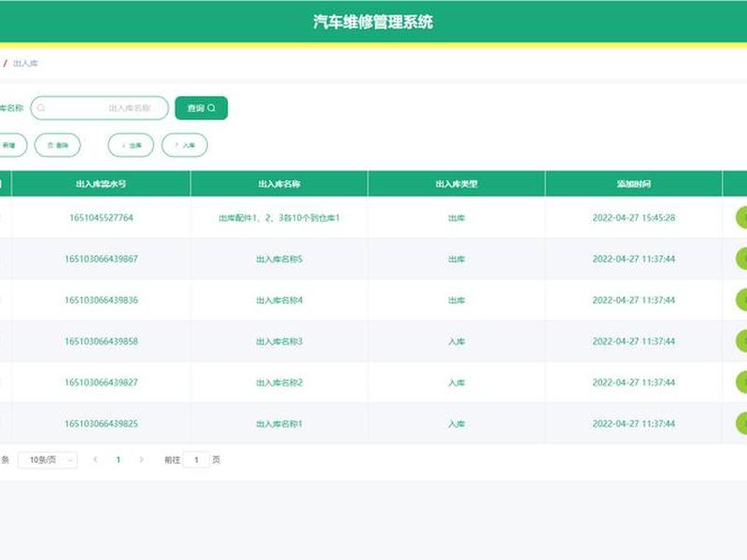747x560 pixels.
Task: Click the 出入库名称3 cell
Action: coord(279,342)
